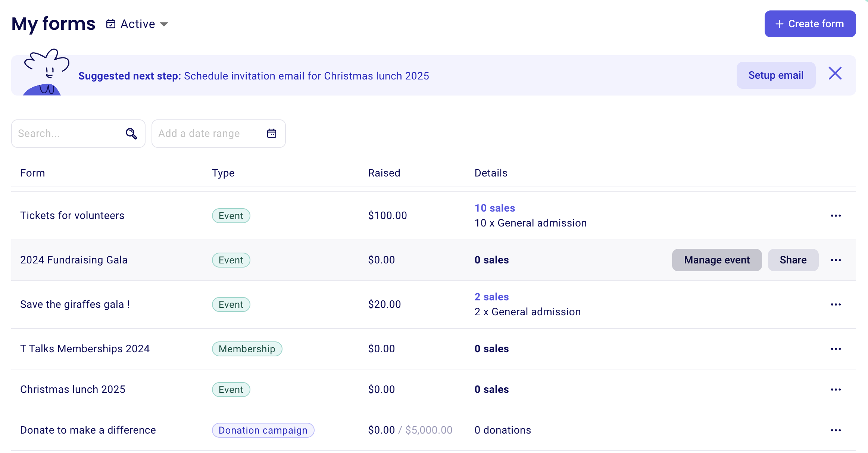The image size is (868, 453).
Task: Select the Donation campaign type badge
Action: click(263, 430)
